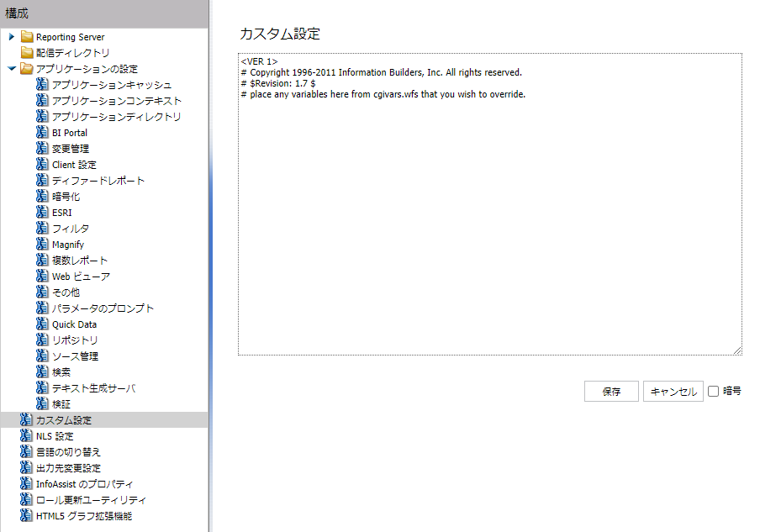Click the 複数レポート settings icon
760x532 pixels.
42,261
